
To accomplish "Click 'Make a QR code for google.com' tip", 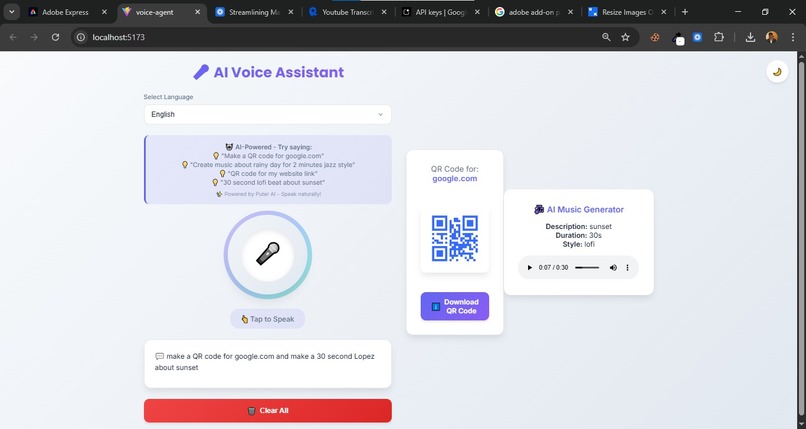I will (268, 156).
